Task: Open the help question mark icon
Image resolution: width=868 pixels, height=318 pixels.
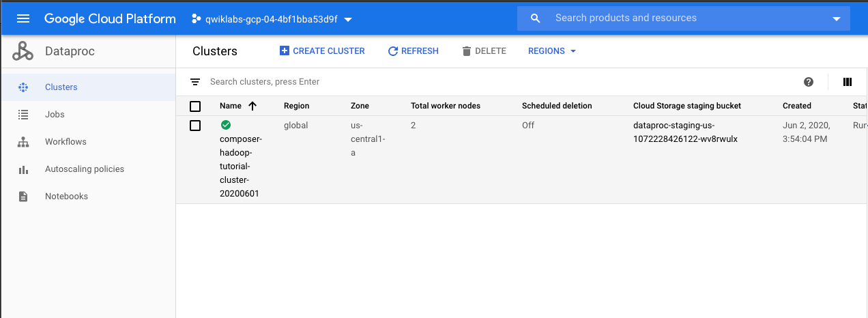Action: coord(809,82)
